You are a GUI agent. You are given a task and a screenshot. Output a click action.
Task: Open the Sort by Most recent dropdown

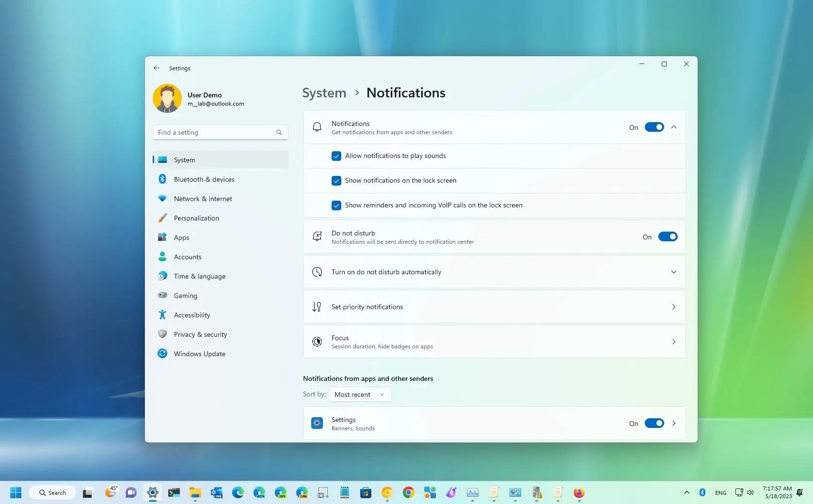coord(359,394)
